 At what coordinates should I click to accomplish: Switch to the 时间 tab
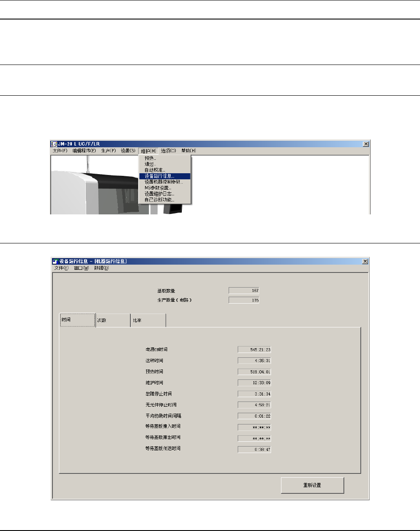(x=77, y=320)
